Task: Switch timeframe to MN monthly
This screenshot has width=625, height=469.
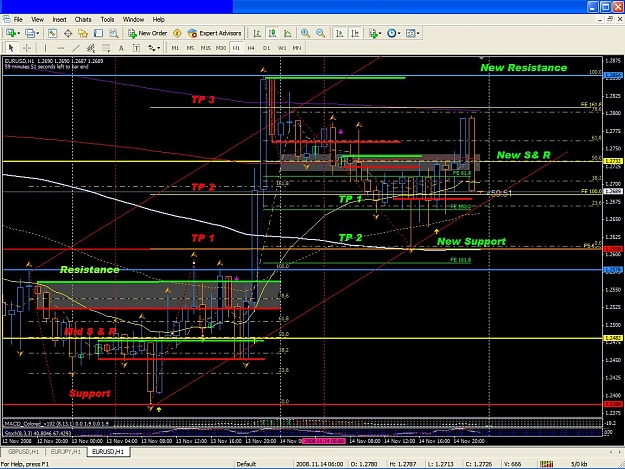Action: [x=297, y=48]
